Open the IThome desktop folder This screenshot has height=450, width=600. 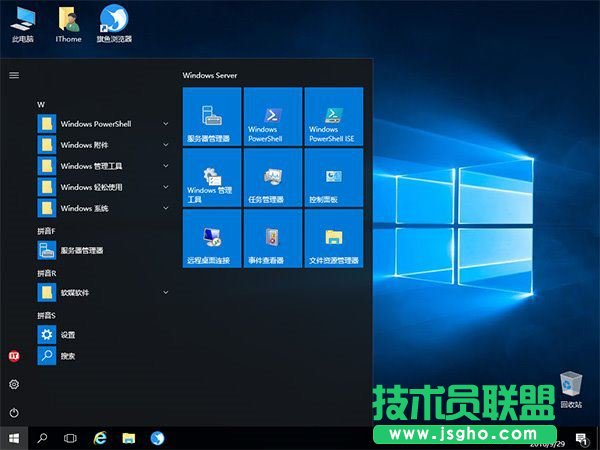(68, 23)
